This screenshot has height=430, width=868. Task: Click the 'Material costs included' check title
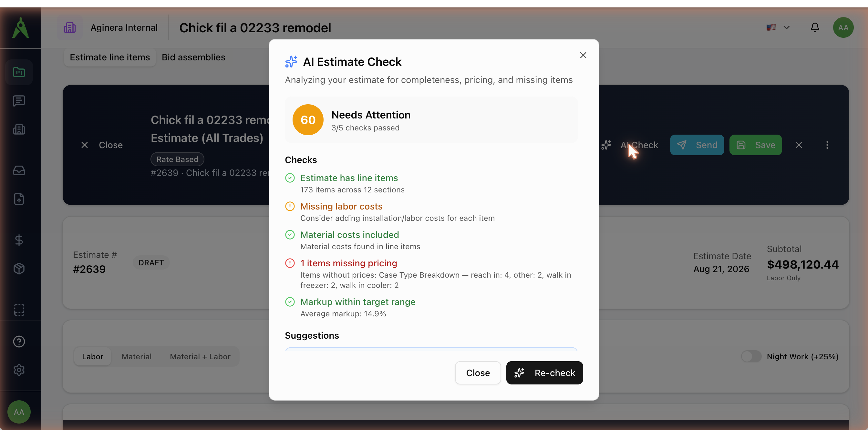pos(349,234)
